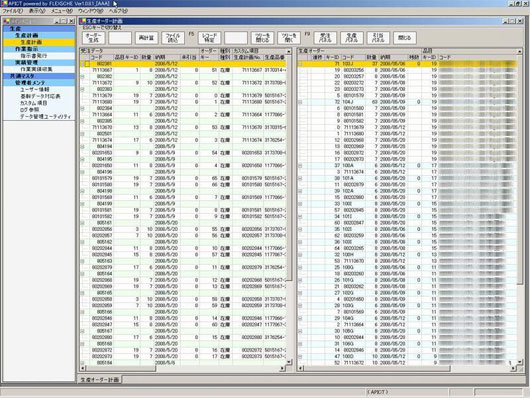Select the 生産オーダー計画 bottom tab
This screenshot has width=530, height=398.
(99, 380)
